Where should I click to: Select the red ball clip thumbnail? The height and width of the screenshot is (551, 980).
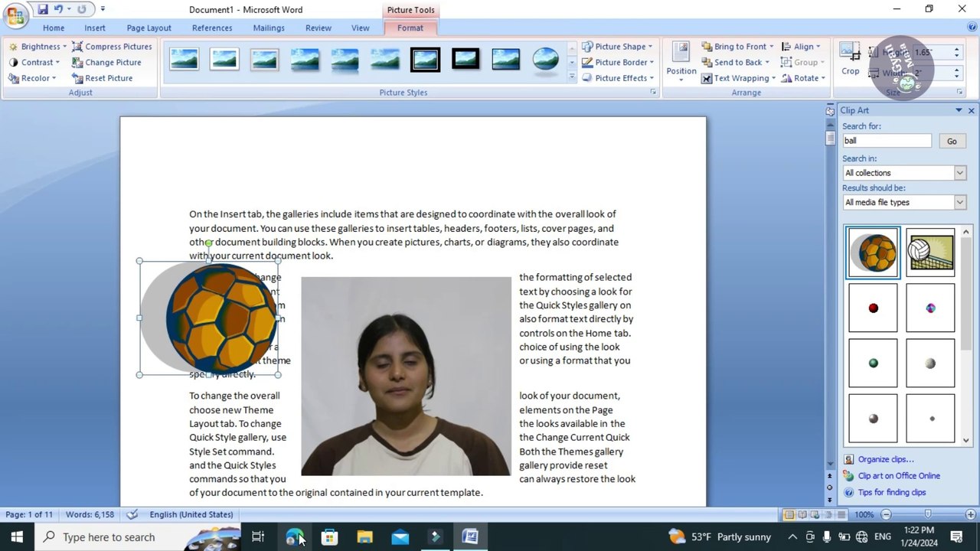pos(873,308)
